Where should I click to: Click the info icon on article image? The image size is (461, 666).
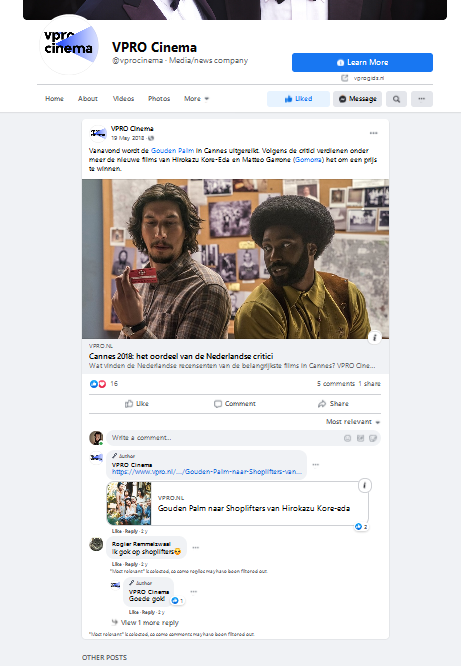pos(374,338)
